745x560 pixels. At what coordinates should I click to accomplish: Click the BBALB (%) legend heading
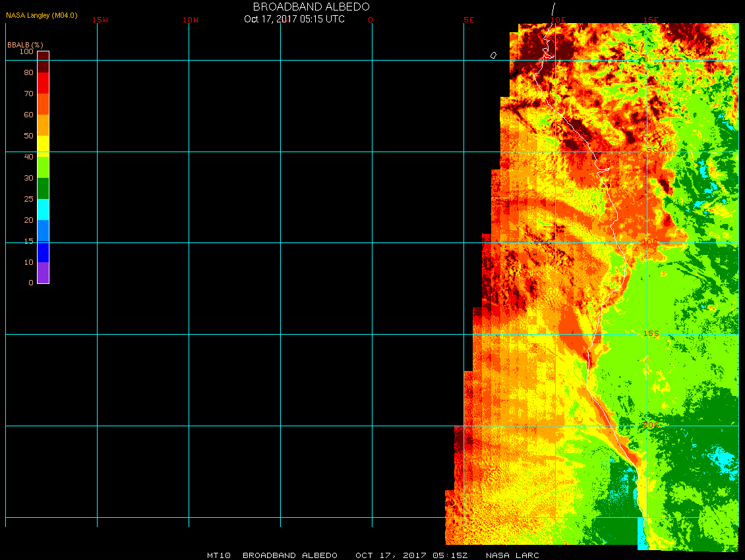pyautogui.click(x=25, y=45)
